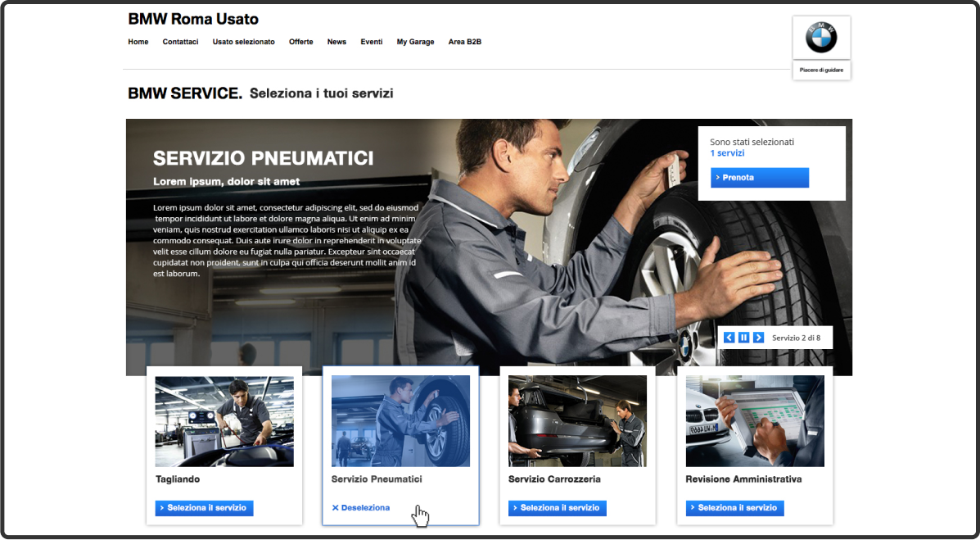Screen dimensions: 980x540
Task: Click the 'Piacere di guidare' tagline
Action: [x=821, y=70]
